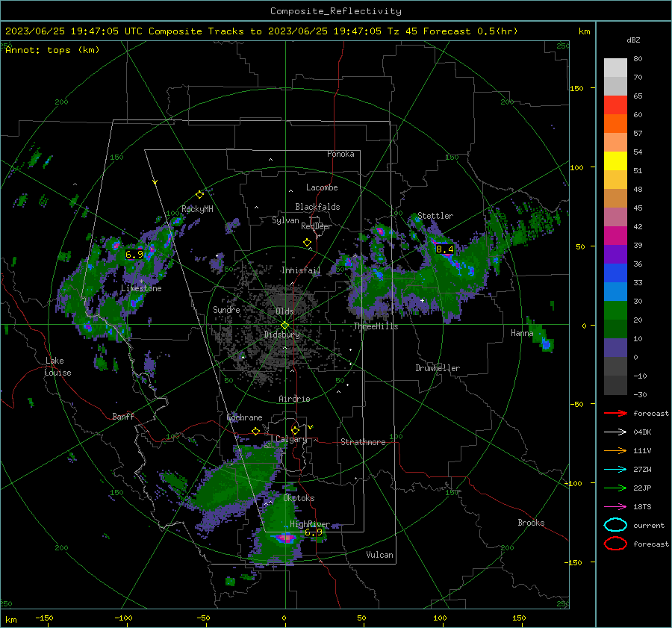Click the RockyMH label

coord(197,209)
